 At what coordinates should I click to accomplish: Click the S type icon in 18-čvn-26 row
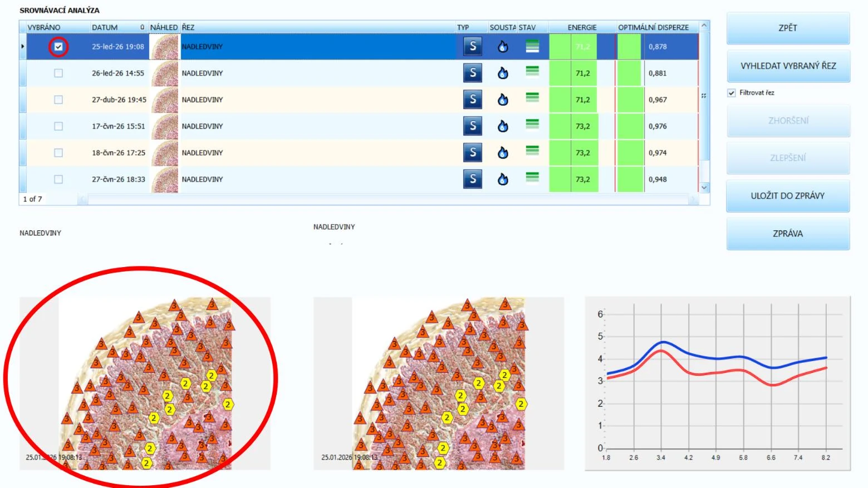coord(473,152)
